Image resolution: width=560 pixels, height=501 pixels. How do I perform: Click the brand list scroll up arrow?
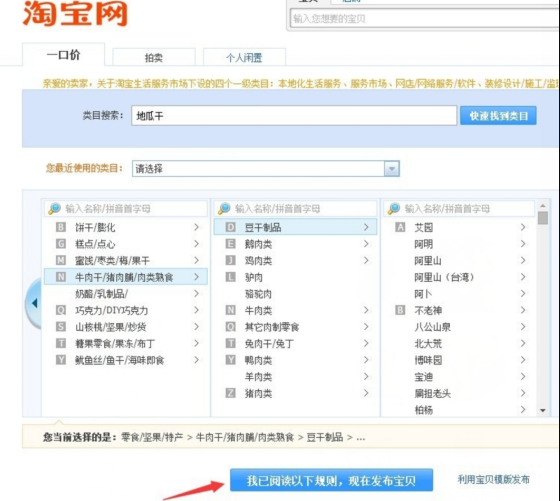point(543,205)
